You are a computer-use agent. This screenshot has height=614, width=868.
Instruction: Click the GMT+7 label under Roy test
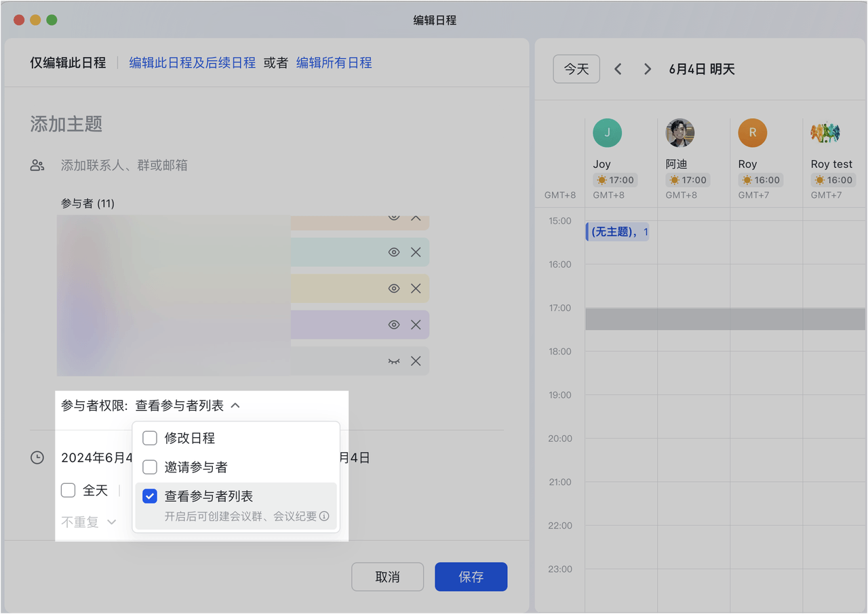coord(825,195)
